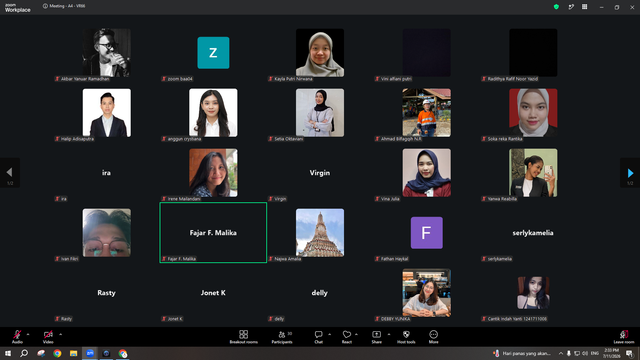Click the large 'Virgin' name text
640x360 pixels.
[320, 173]
